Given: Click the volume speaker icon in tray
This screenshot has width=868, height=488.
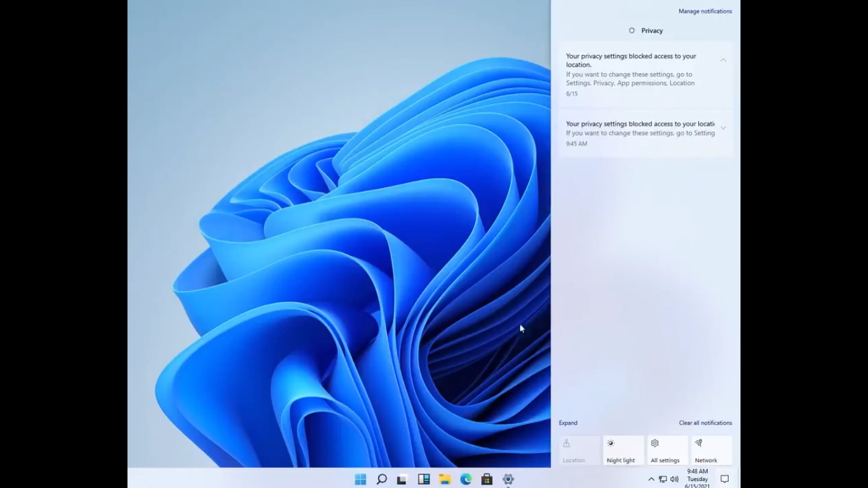Looking at the screenshot, I should coord(674,479).
